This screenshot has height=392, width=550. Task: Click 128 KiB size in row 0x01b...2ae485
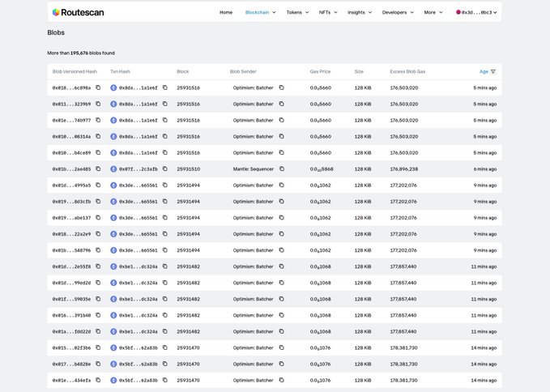(x=363, y=169)
